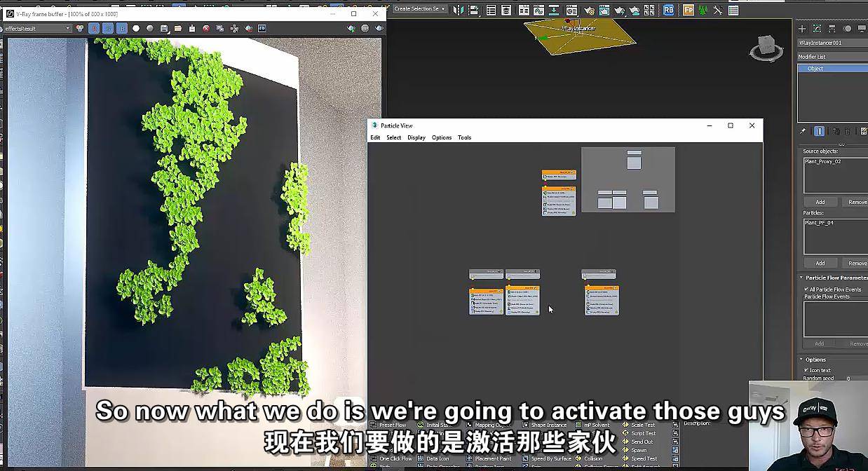The image size is (868, 471).
Task: Click the Align tool icon
Action: [x=474, y=10]
